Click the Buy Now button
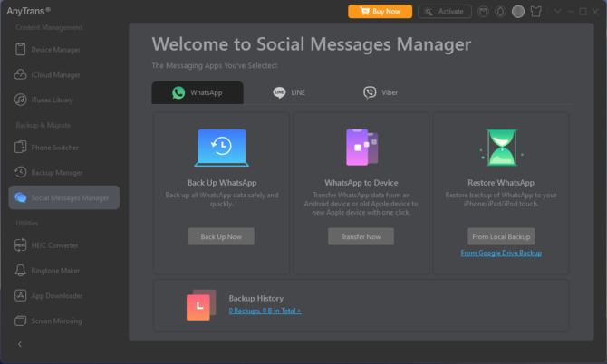The height and width of the screenshot is (364, 607). pos(380,11)
